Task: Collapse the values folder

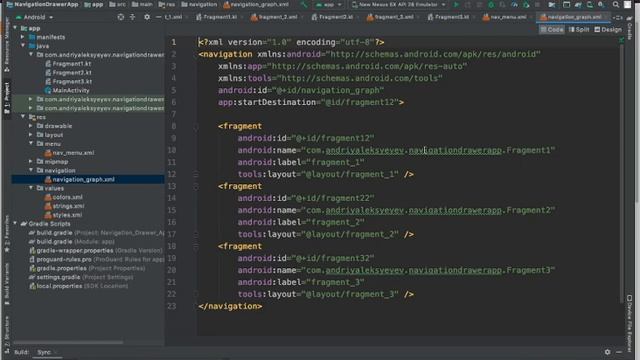Action: 31,188
